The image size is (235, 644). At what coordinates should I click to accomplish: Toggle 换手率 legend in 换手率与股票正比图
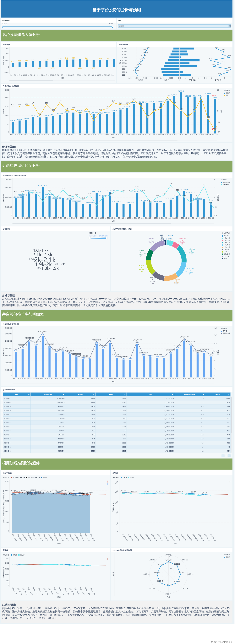224,331
